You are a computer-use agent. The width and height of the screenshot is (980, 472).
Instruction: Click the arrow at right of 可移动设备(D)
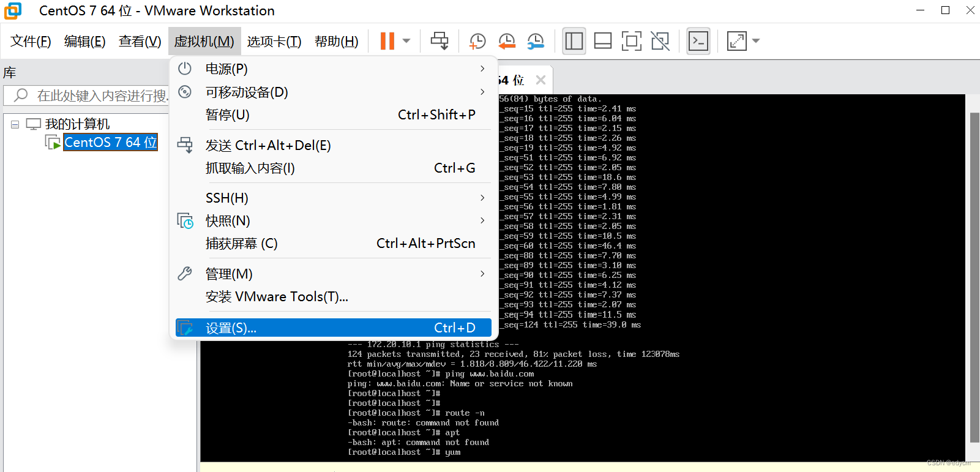(482, 92)
